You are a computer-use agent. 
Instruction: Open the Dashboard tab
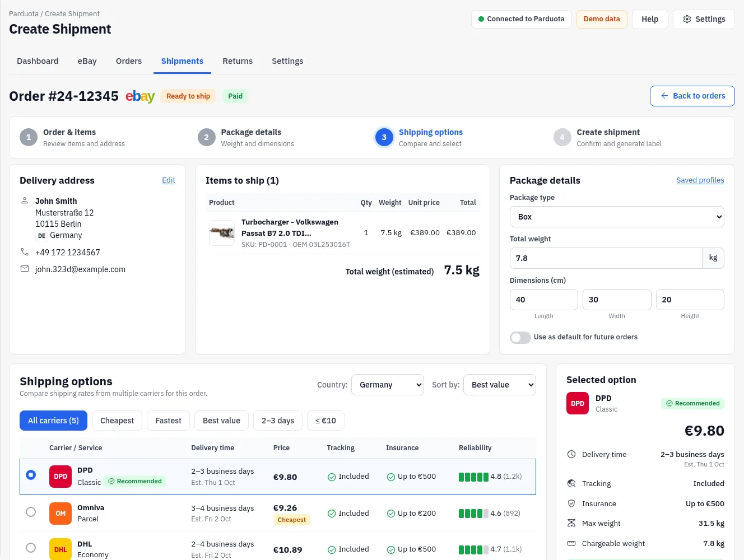click(38, 61)
